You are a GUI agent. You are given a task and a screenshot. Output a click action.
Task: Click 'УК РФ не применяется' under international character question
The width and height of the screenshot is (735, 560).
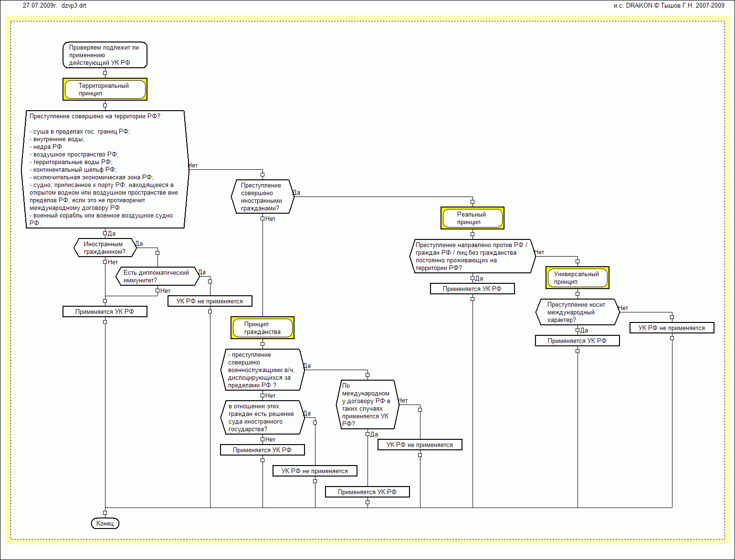click(672, 328)
